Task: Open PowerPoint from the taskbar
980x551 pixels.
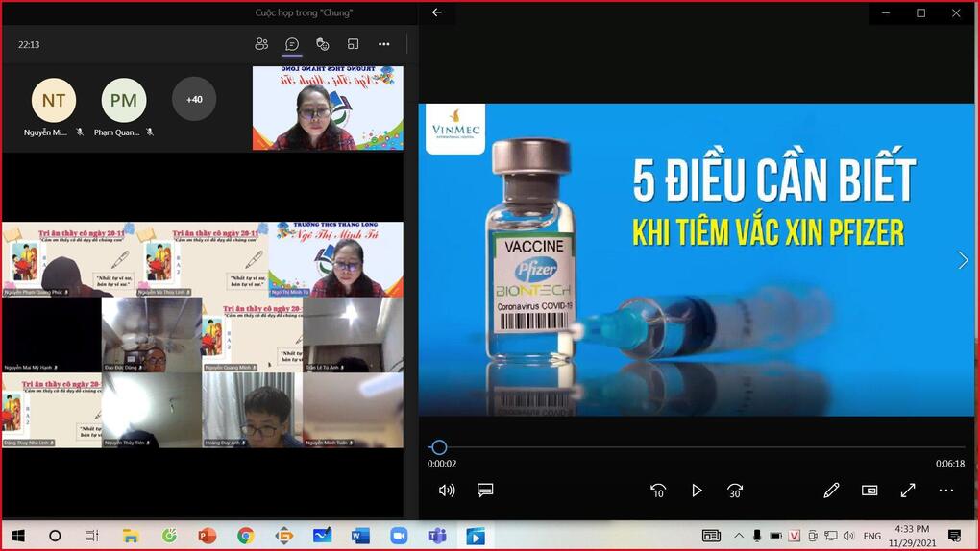Action: pos(207,536)
